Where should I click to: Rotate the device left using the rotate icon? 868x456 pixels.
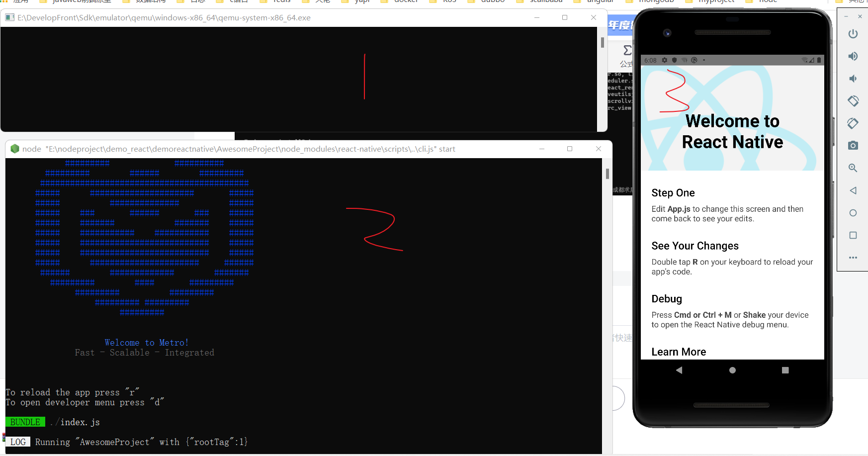(853, 101)
